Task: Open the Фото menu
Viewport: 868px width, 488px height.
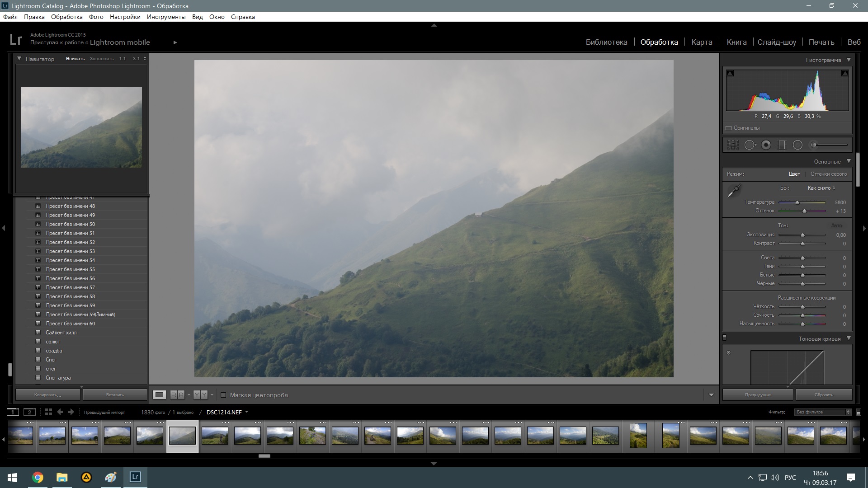Action: tap(96, 17)
